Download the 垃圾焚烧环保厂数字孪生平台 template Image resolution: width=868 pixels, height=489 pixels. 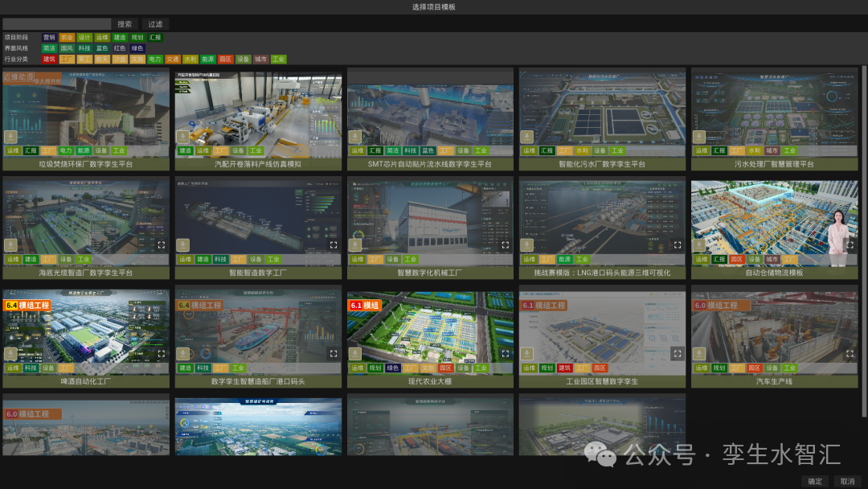point(10,136)
